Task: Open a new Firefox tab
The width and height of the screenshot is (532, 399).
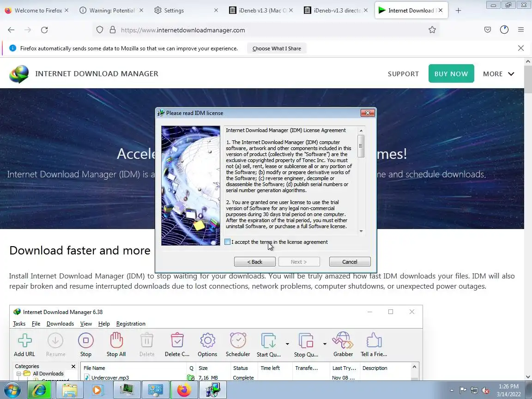Action: point(459,11)
